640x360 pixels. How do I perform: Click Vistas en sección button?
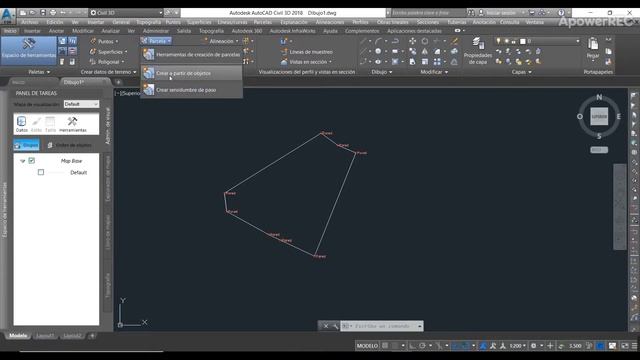[x=306, y=62]
